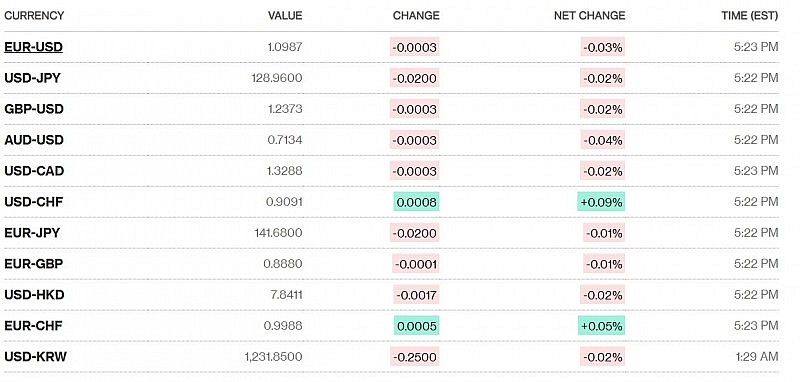Open the EUR-CHF currency pair
This screenshot has height=382, width=800.
tap(33, 325)
